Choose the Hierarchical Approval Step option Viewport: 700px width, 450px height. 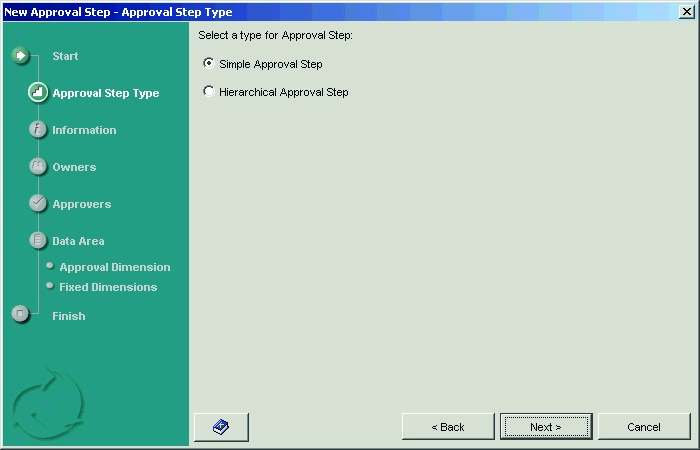[208, 91]
